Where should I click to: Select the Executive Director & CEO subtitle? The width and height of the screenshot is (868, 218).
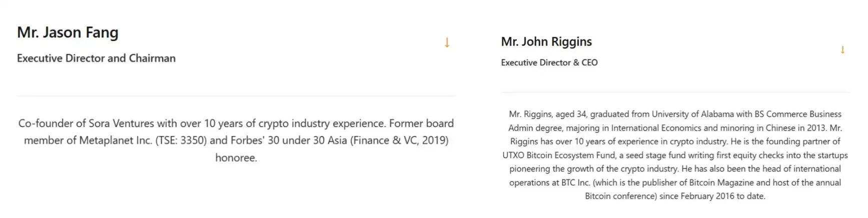(549, 62)
